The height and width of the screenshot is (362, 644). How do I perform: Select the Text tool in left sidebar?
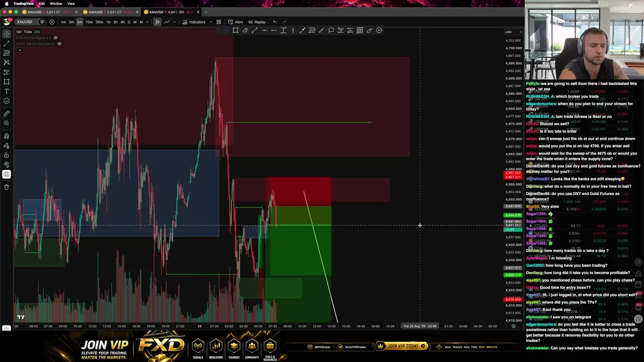coord(7,91)
